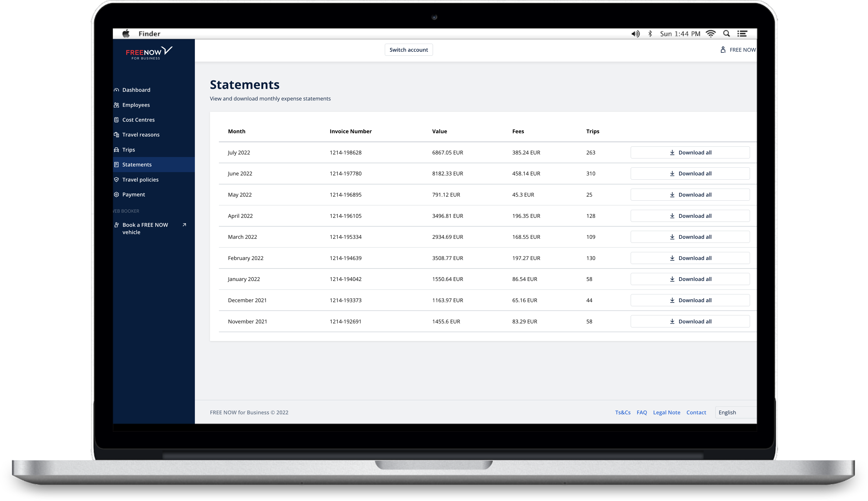Click the Legal Note footer link
The height and width of the screenshot is (501, 868).
pos(666,412)
